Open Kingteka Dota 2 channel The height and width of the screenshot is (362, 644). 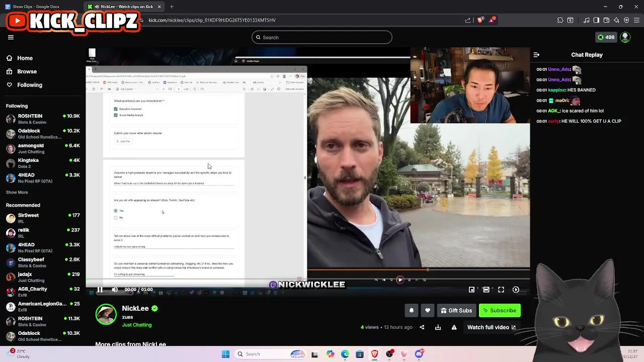pos(43,163)
